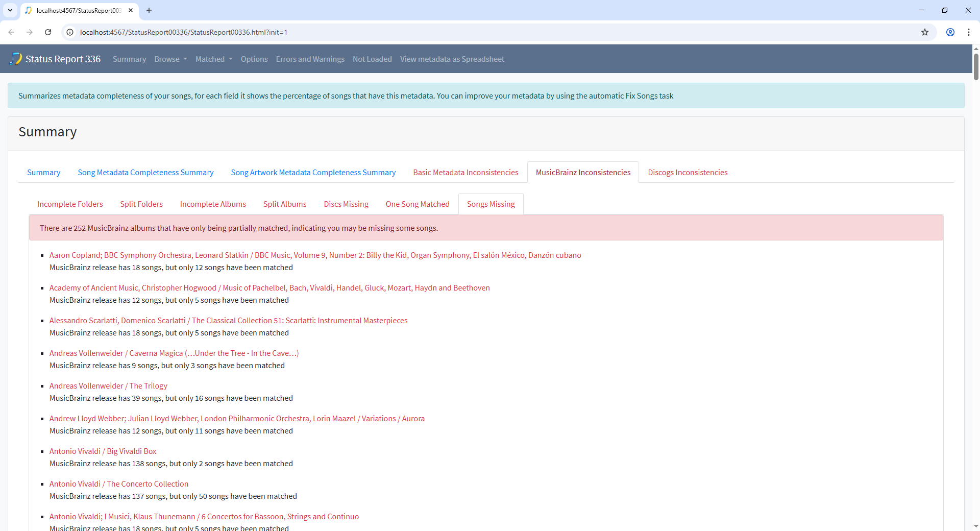Open Errors and Warnings page

click(x=310, y=59)
